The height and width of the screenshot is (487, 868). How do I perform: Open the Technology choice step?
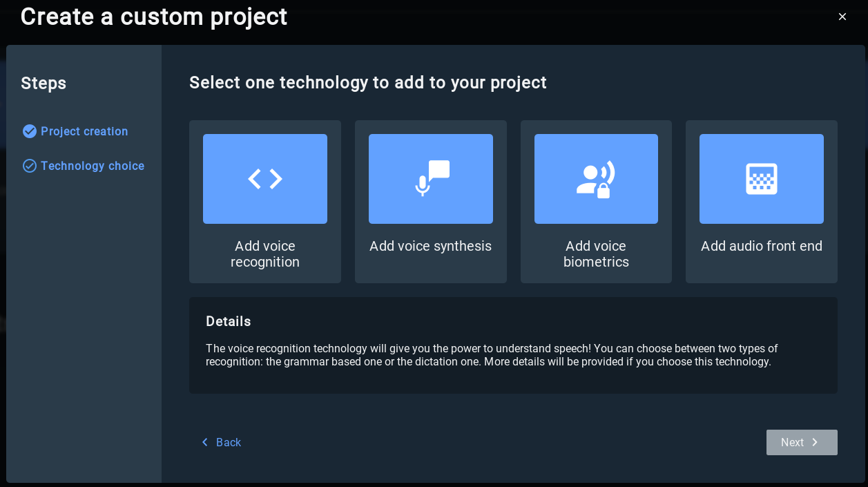tap(93, 166)
